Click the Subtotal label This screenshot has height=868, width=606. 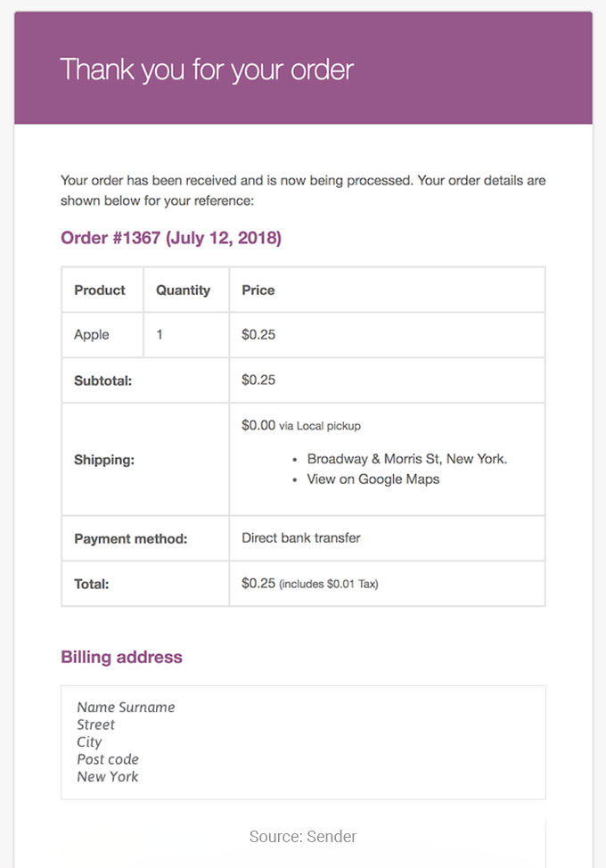[103, 381]
